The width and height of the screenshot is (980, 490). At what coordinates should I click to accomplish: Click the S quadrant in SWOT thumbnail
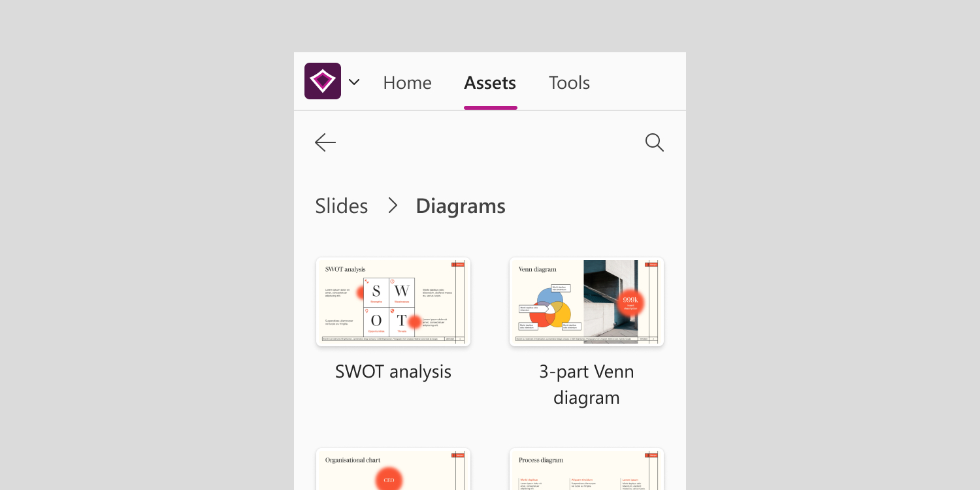[376, 292]
